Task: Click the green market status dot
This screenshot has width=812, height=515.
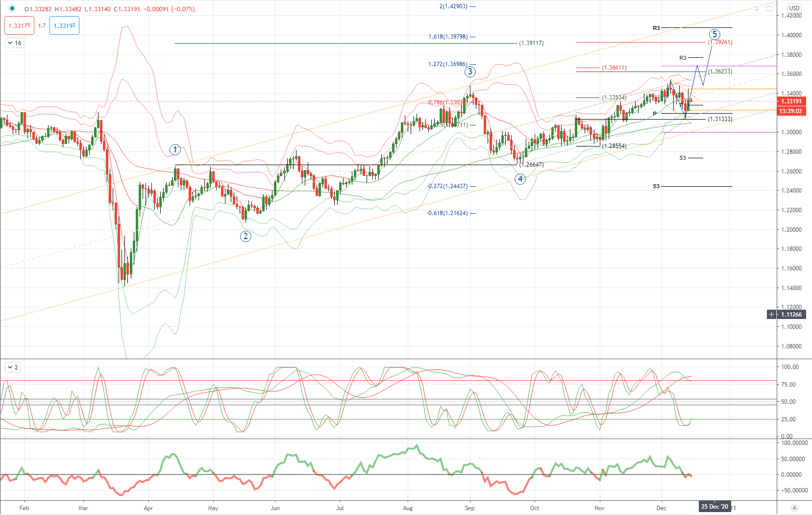Action: click(12, 9)
